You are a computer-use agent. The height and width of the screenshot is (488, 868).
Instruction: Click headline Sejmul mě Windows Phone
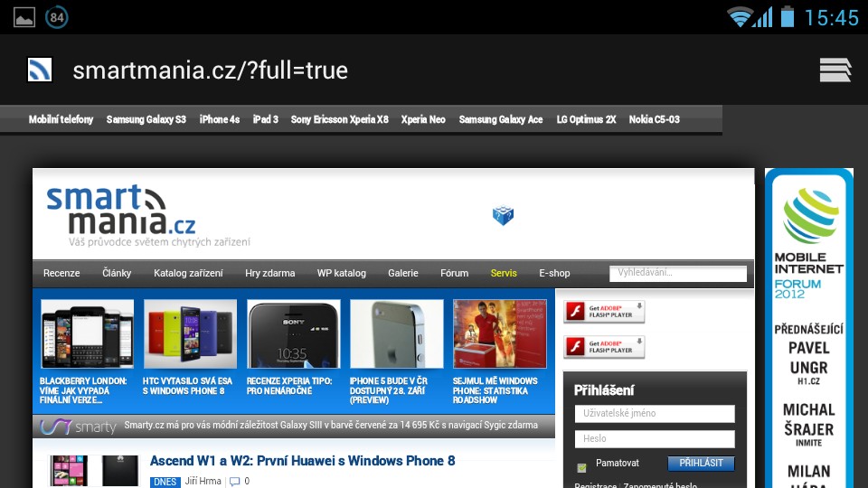pyautogui.click(x=495, y=390)
